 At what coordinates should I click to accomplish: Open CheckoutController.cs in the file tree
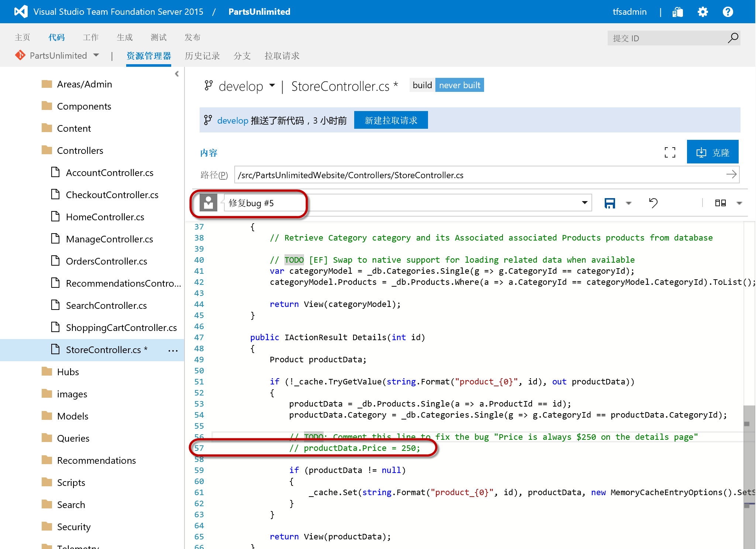tap(112, 195)
